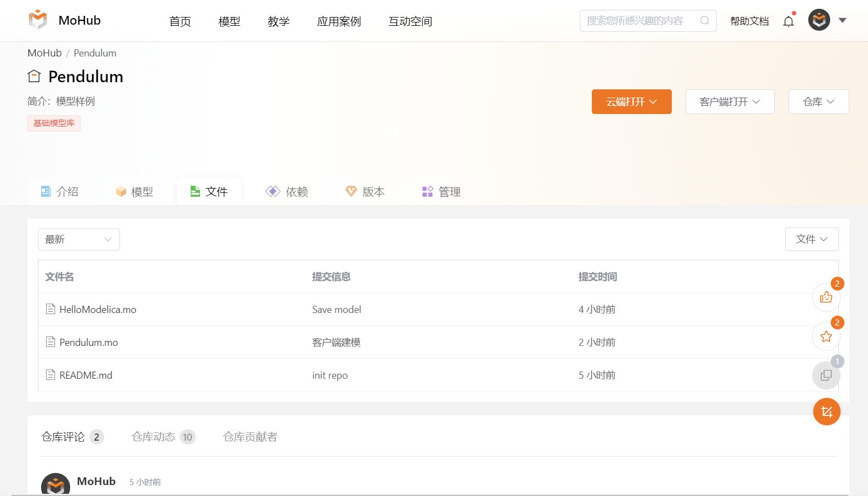
Task: Go to 首页 in navigation
Action: pyautogui.click(x=180, y=21)
